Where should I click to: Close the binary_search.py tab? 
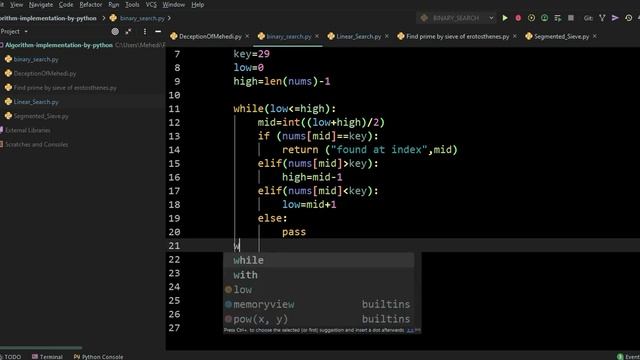(317, 36)
